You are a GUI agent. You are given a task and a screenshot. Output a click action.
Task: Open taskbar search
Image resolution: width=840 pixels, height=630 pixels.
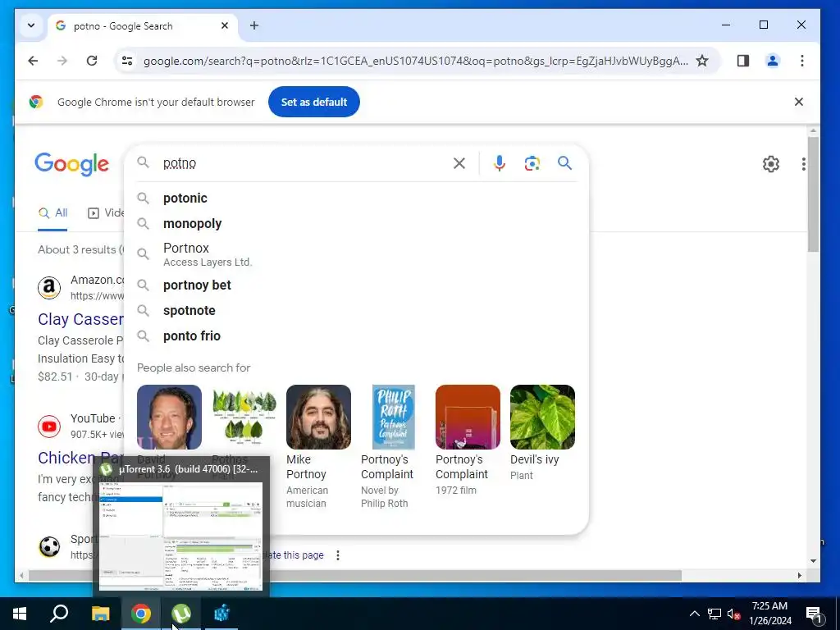pyautogui.click(x=59, y=614)
